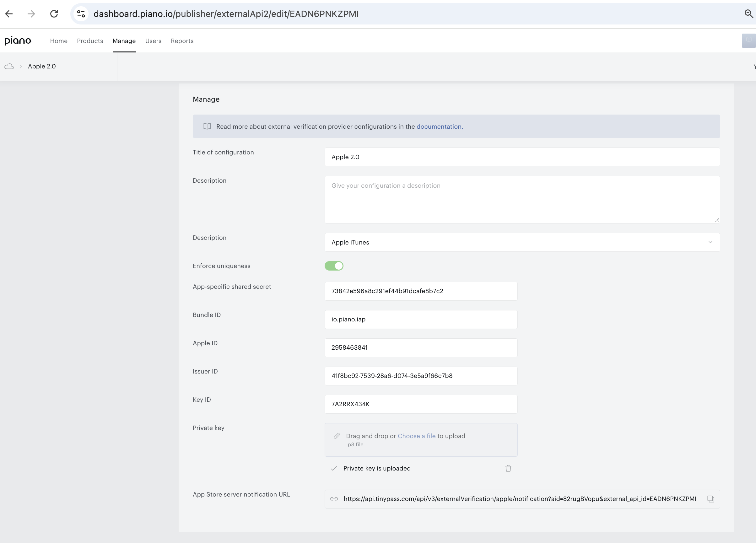Screen dimensions: 756x543
Task: Delete uploaded private key with trash icon
Action: click(x=508, y=468)
